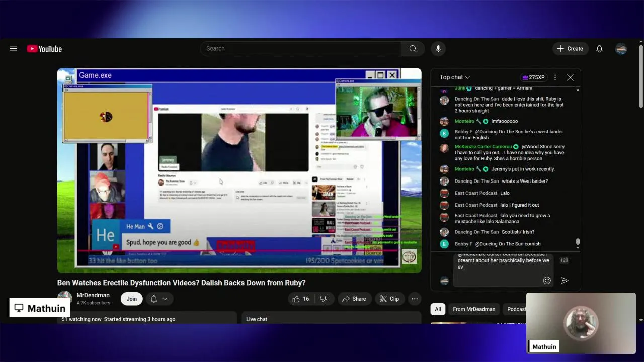The width and height of the screenshot is (644, 362).
Task: Select the From MrDeadman filter chip
Action: (474, 309)
